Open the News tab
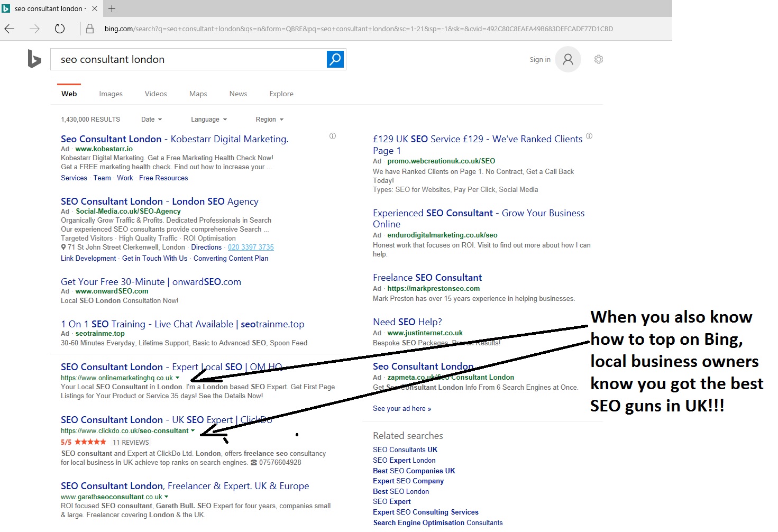The width and height of the screenshot is (778, 532). pyautogui.click(x=238, y=94)
